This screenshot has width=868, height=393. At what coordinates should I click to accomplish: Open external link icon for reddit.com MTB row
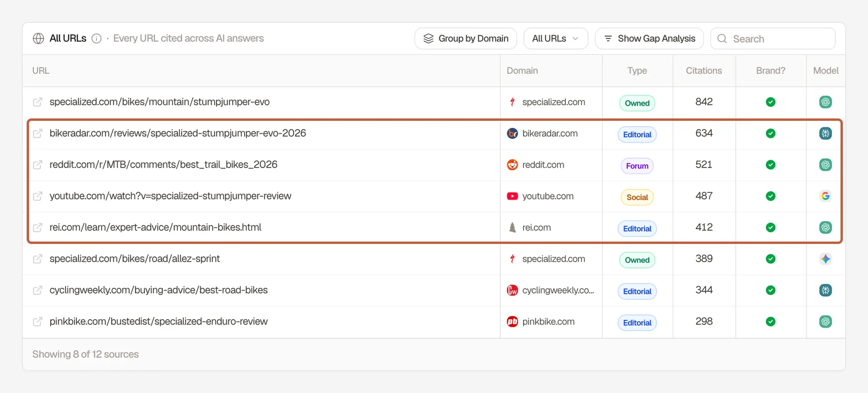37,165
